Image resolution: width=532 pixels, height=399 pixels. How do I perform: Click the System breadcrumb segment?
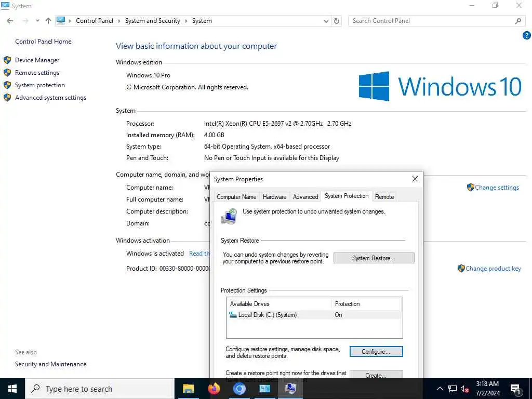[202, 21]
